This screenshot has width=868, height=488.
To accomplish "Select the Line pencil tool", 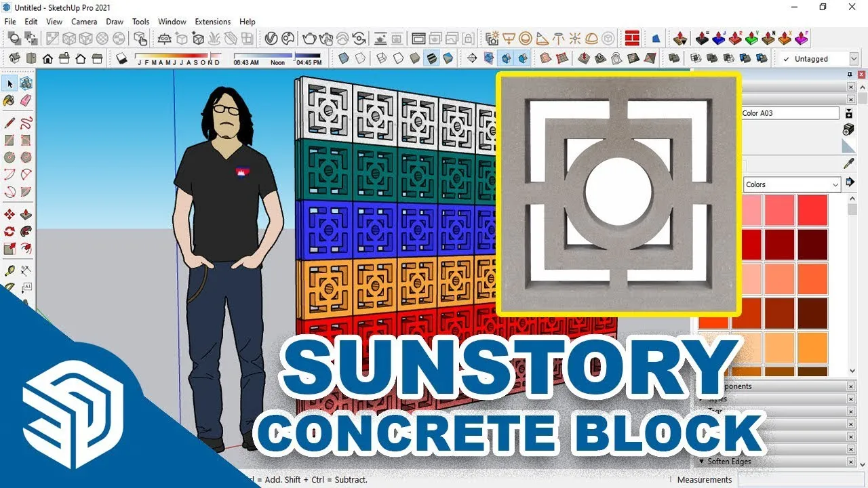I will 9,123.
